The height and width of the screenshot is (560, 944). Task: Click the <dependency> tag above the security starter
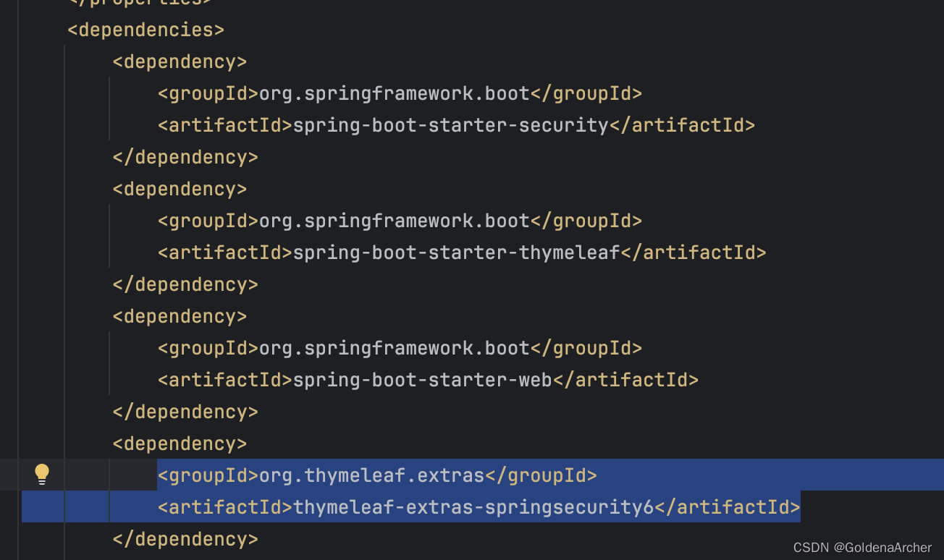pos(180,62)
